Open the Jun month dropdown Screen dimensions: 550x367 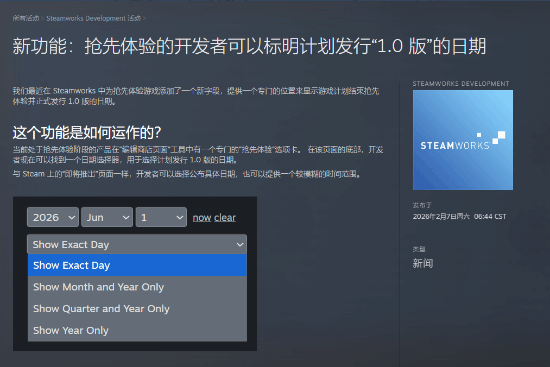click(107, 217)
